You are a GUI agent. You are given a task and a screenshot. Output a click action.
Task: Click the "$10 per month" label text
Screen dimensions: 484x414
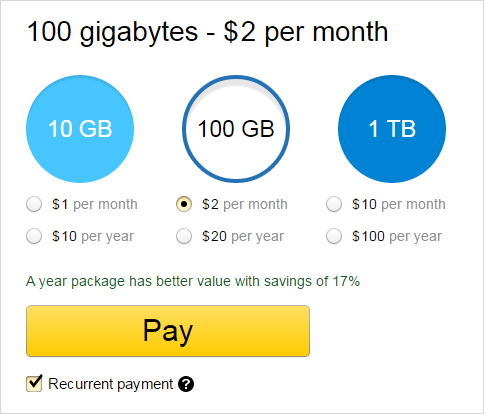click(399, 204)
